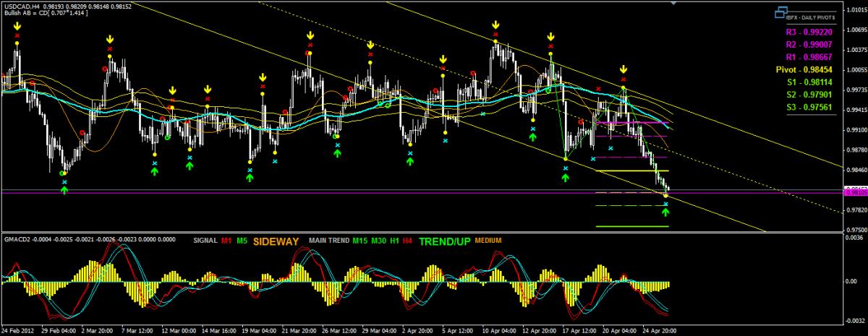This screenshot has width=868, height=336.
Task: Click the rightmost yellow sell arrow above price
Action: pos(624,69)
